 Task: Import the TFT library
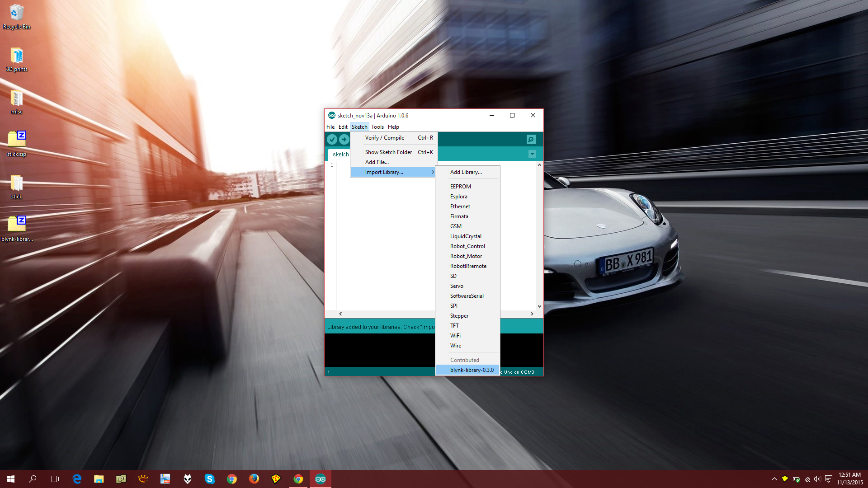point(467,326)
